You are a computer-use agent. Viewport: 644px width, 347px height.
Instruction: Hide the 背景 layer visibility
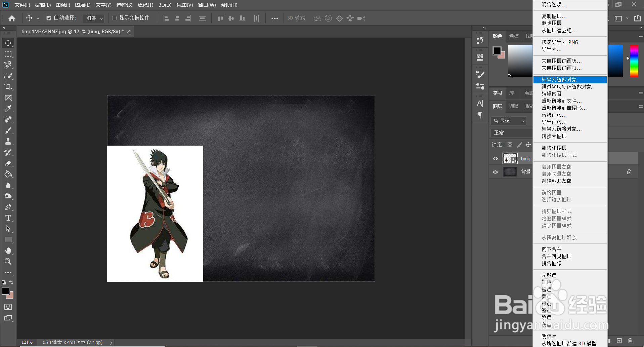click(x=496, y=172)
